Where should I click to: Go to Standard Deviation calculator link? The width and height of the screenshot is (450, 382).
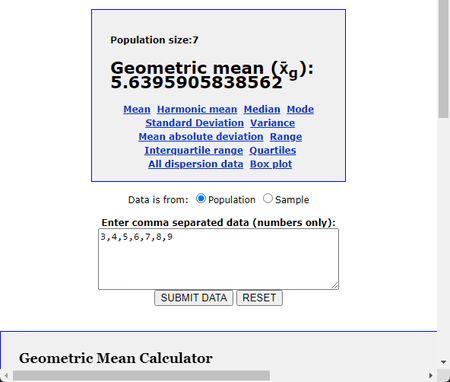click(195, 123)
